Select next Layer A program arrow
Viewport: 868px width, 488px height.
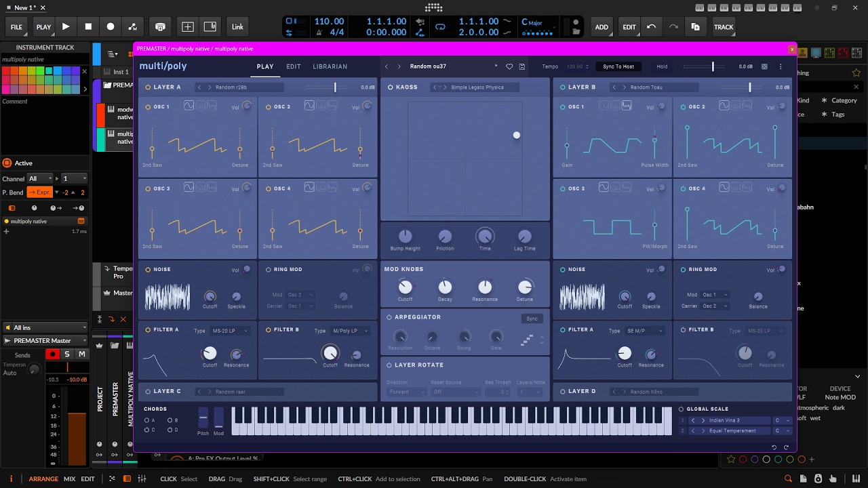click(210, 87)
